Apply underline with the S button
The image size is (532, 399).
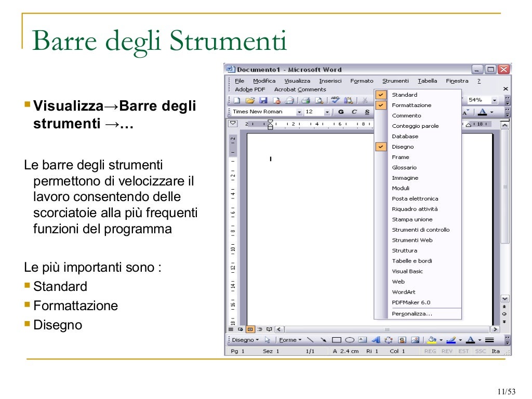pos(367,112)
